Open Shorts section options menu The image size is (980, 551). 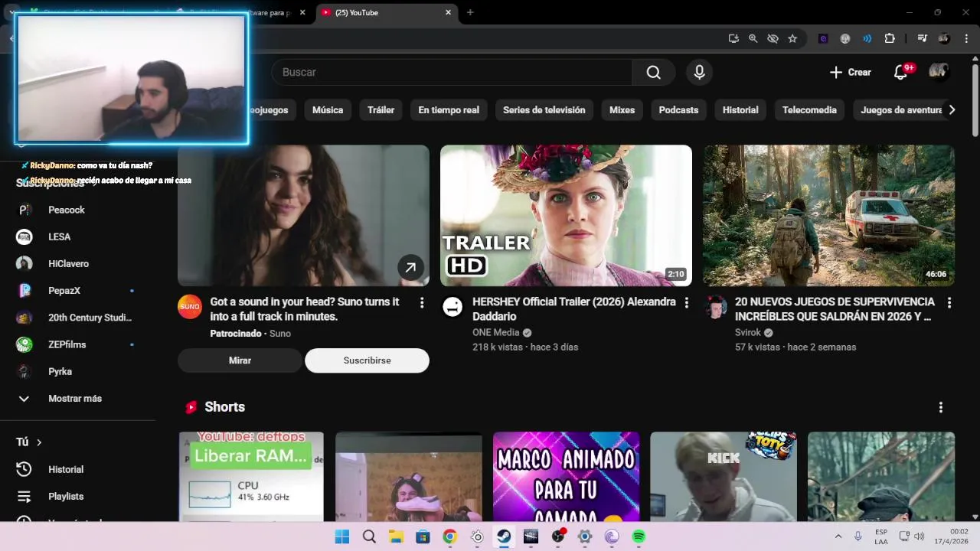point(940,407)
